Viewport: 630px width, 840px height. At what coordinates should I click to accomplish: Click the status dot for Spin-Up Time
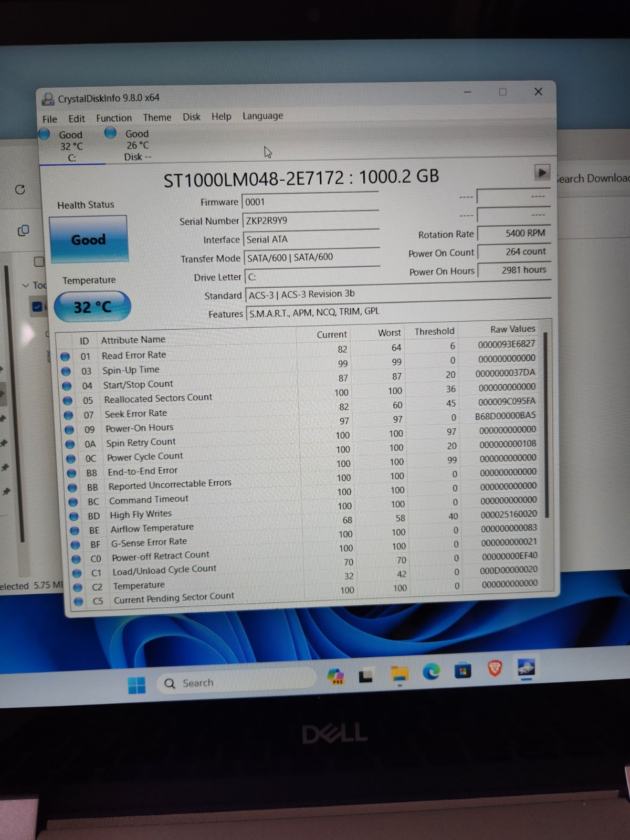click(x=66, y=371)
